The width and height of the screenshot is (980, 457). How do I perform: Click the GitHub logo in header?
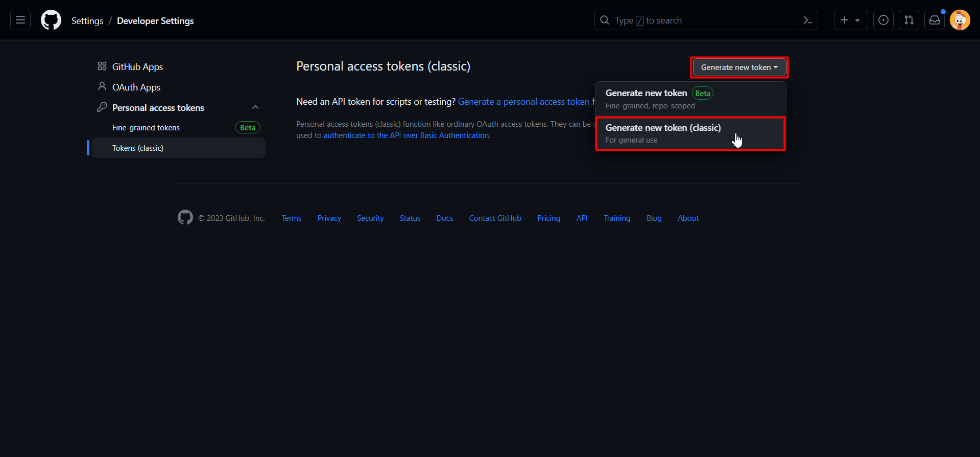51,20
